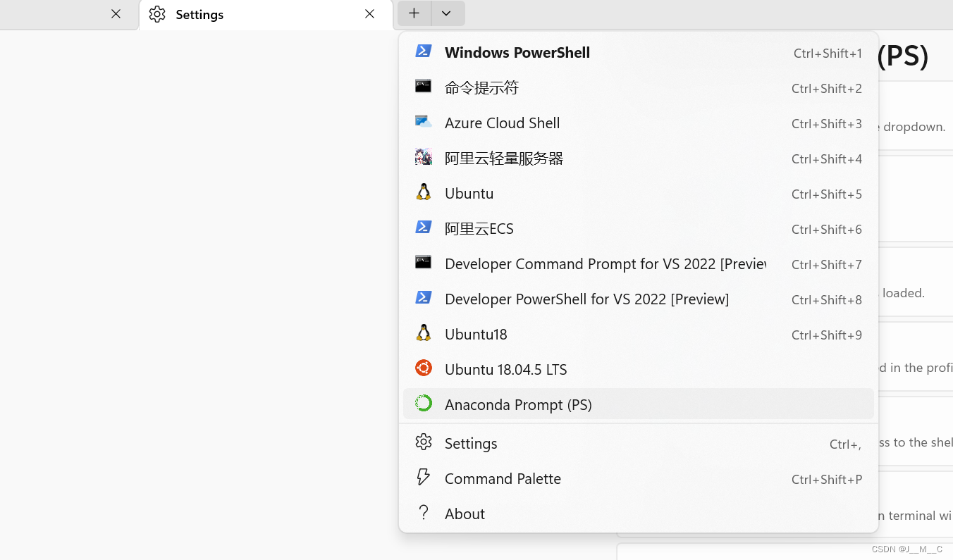Click the Azure Cloud Shell icon
Screen dimensions: 953x560
(x=423, y=121)
